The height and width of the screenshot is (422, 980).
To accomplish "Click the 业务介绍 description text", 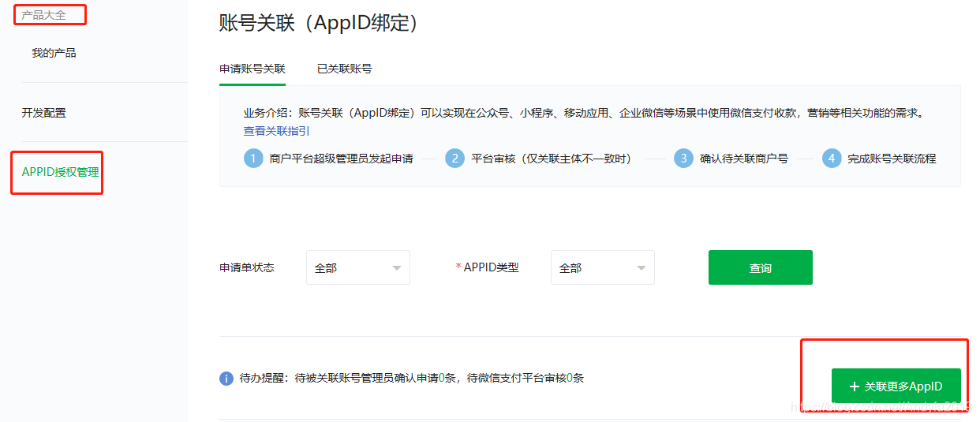I will (x=584, y=113).
